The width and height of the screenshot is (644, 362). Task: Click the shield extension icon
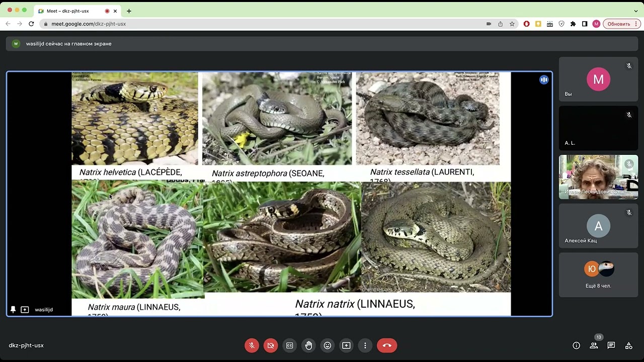click(x=561, y=24)
